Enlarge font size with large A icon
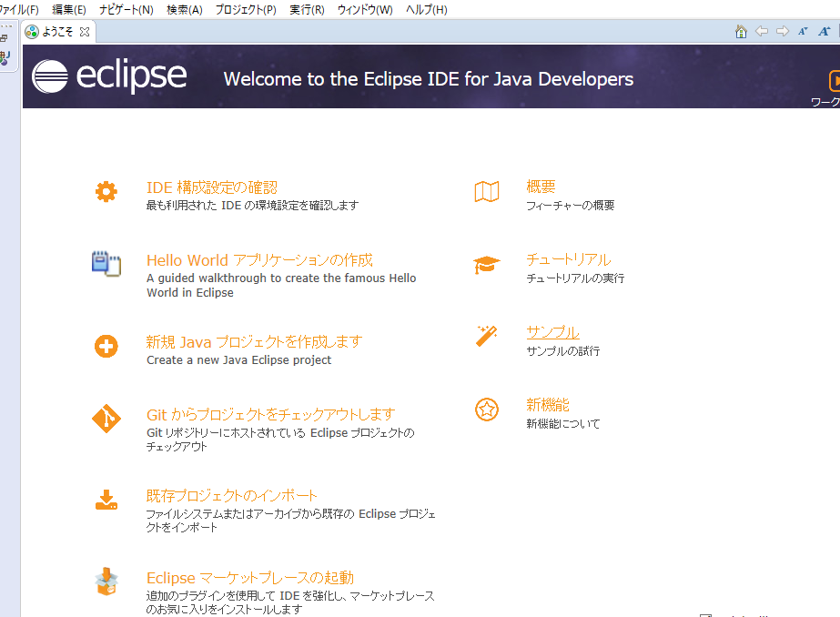This screenshot has height=617, width=840. (824, 32)
